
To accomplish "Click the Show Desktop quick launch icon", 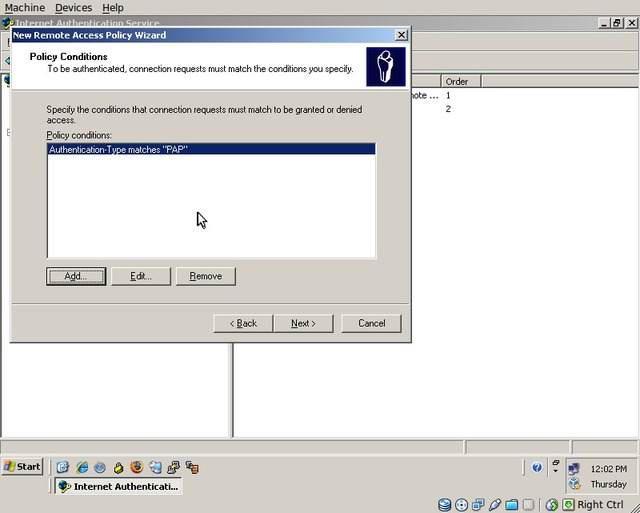I will (x=63, y=467).
